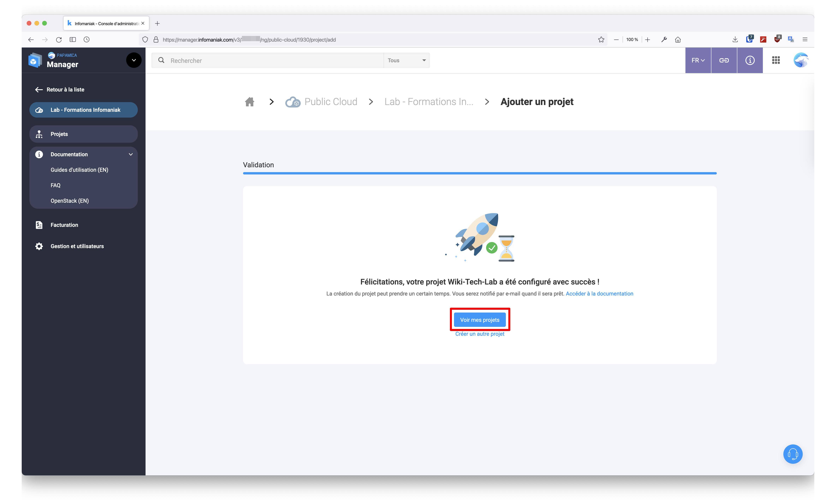Screen dimensions: 836x504
Task: Click the Créer un autre projet link
Action: [479, 334]
